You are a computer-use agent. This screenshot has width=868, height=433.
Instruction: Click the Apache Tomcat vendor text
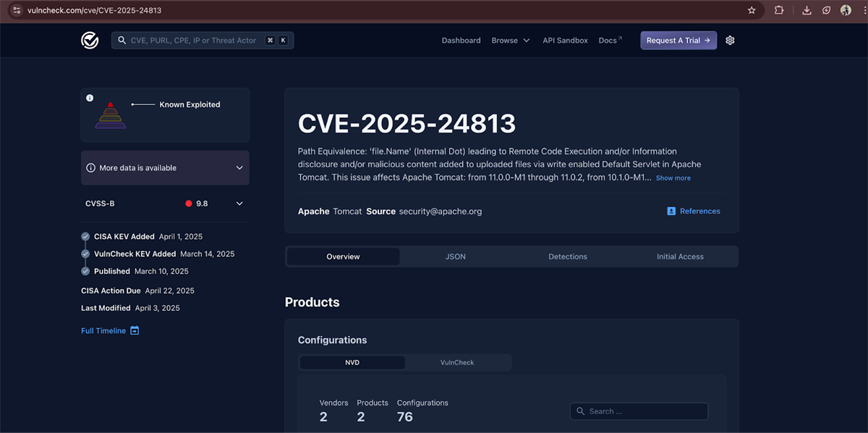pyautogui.click(x=330, y=211)
